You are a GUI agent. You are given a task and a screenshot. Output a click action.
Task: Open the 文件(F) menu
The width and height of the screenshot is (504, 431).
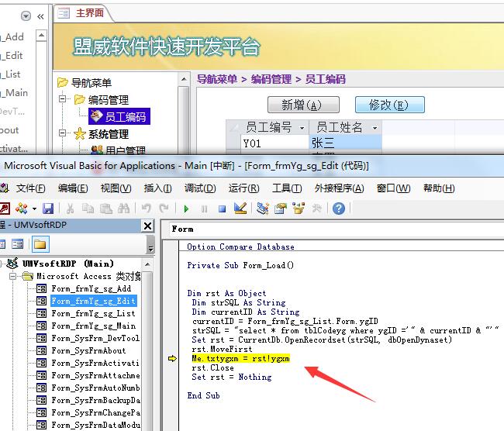31,188
